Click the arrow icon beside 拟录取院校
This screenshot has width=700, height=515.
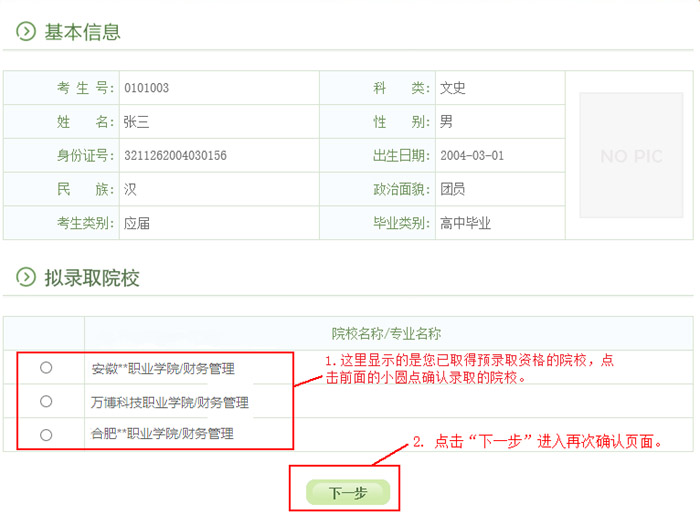26,278
